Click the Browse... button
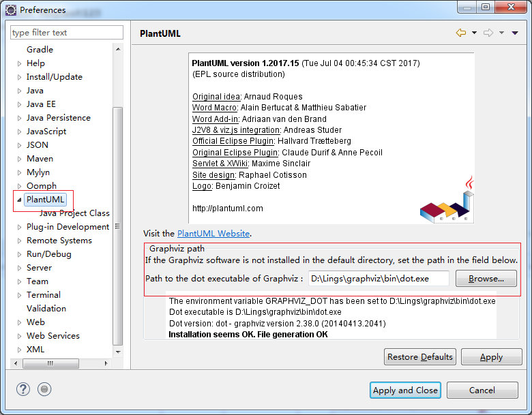 tap(486, 278)
